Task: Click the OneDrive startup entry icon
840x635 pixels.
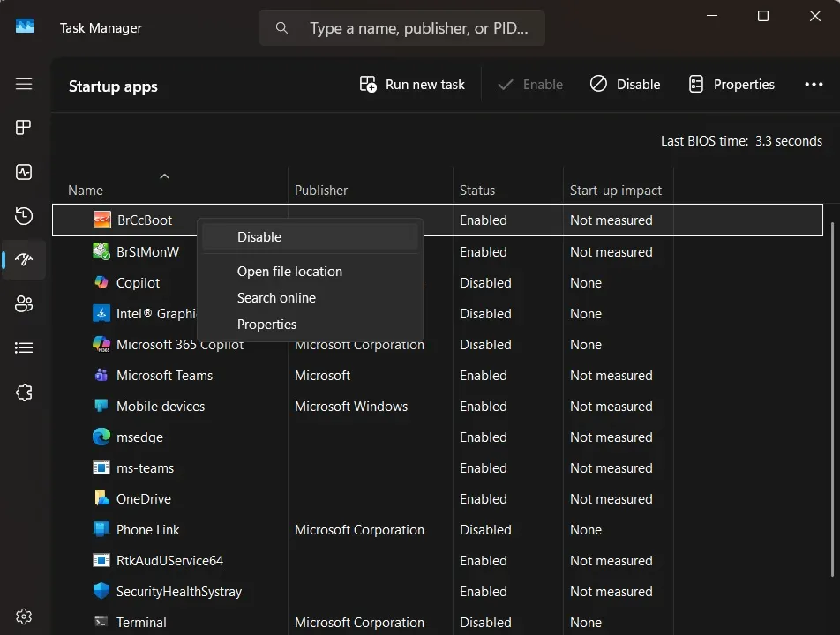Action: coord(101,498)
